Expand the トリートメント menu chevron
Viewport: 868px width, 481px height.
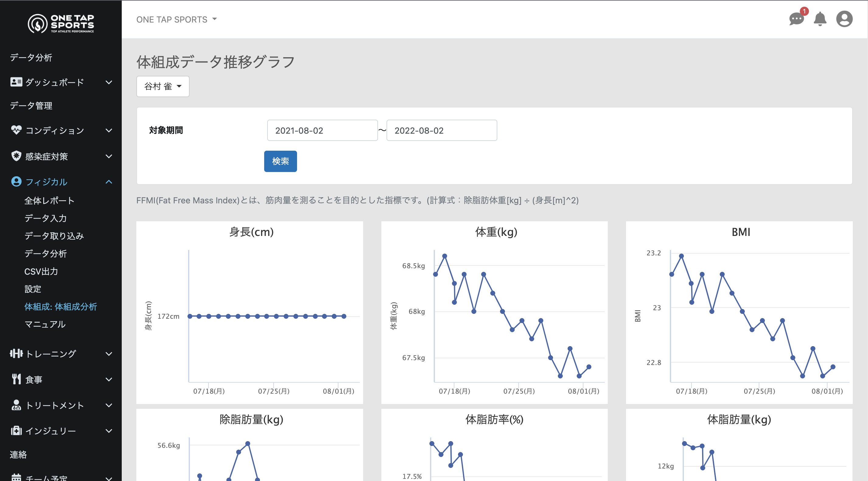coord(109,406)
